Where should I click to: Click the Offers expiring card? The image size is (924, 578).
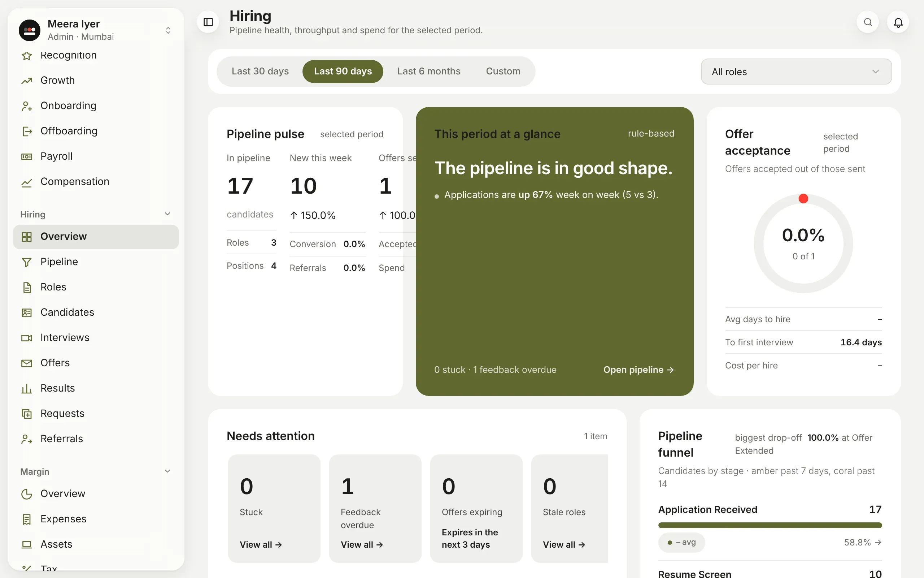(476, 508)
